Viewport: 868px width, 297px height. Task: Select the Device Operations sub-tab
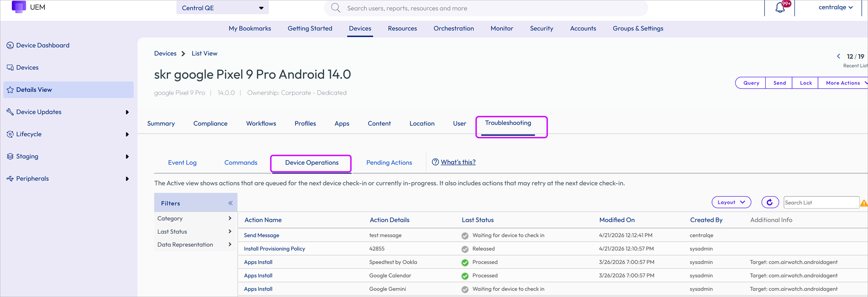[x=312, y=163]
